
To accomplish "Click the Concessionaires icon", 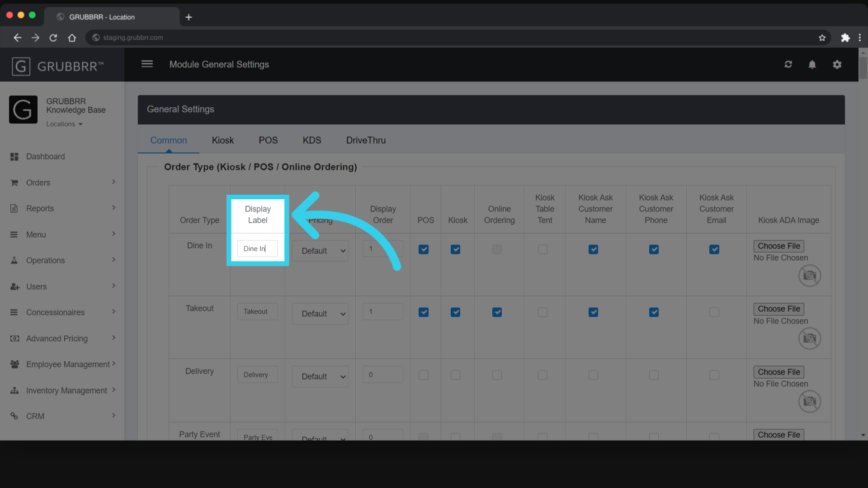I will pyautogui.click(x=14, y=312).
